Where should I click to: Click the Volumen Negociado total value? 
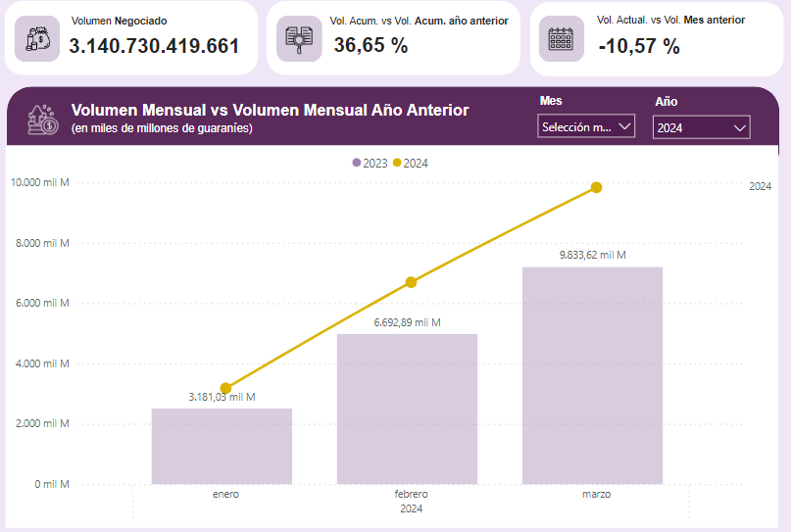[x=154, y=46]
